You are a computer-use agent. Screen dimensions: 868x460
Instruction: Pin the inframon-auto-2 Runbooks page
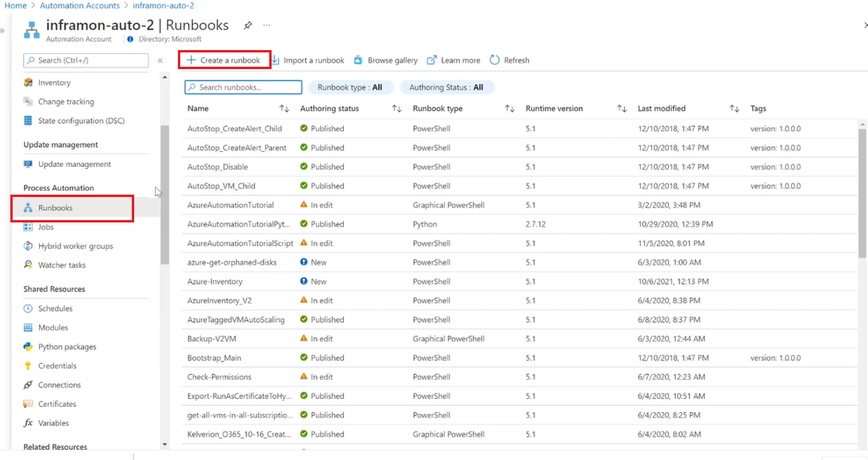pyautogui.click(x=247, y=25)
